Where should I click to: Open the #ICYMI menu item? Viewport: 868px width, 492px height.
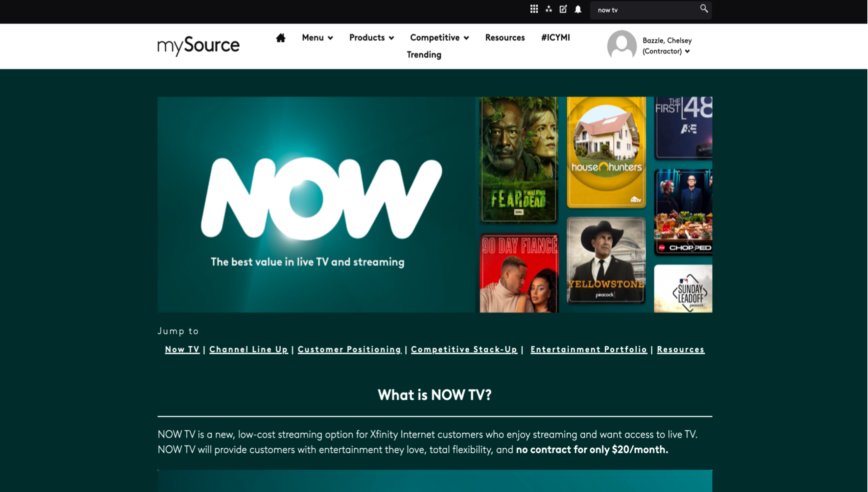(x=555, y=38)
